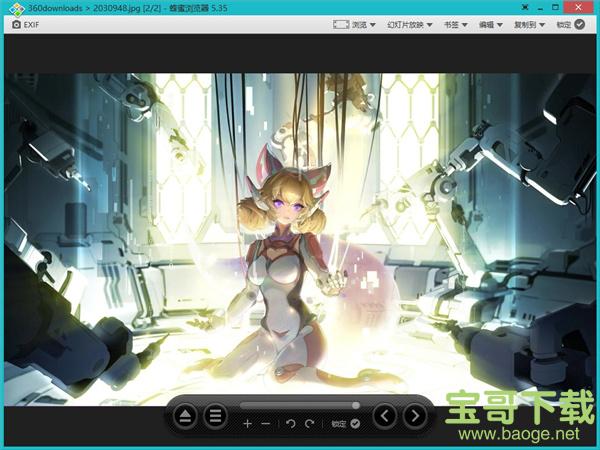This screenshot has height=450, width=600.
Task: Rotate image clockwise
Action: [x=310, y=424]
